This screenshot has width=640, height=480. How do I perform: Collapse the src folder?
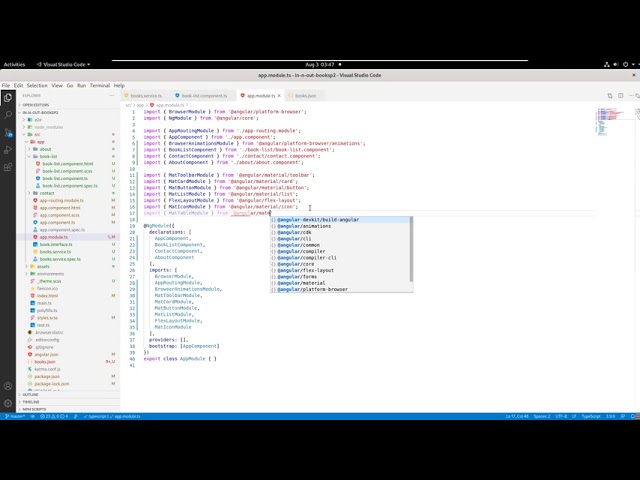click(37, 134)
